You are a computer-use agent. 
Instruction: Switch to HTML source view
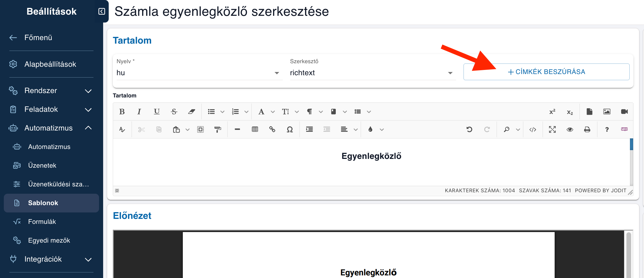tap(533, 129)
